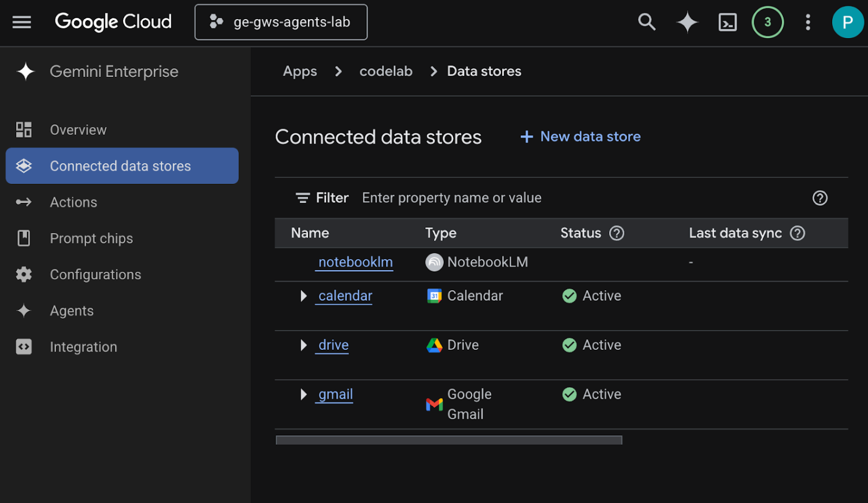Activate Cloud Shell terminal icon
The width and height of the screenshot is (868, 503).
tap(727, 23)
